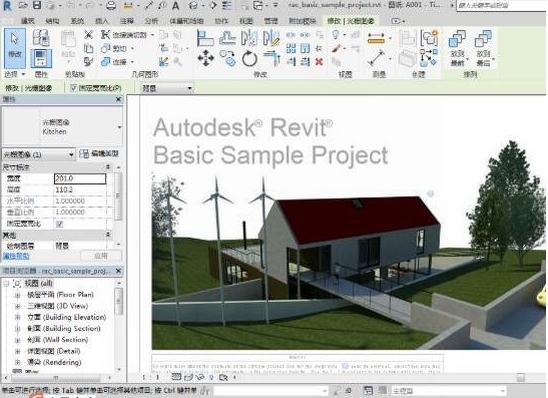
Task: Save the project with the floppy disk icon
Action: pos(37,5)
